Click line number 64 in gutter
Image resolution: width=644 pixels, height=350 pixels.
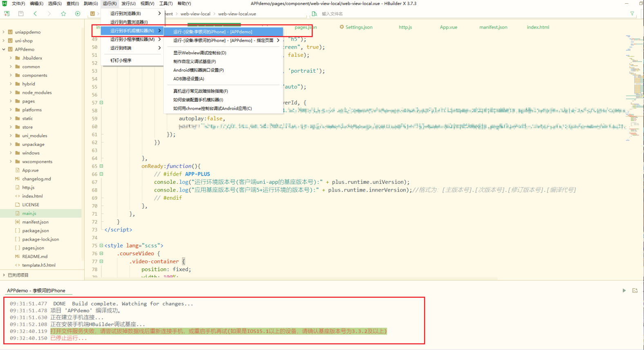[x=95, y=158]
